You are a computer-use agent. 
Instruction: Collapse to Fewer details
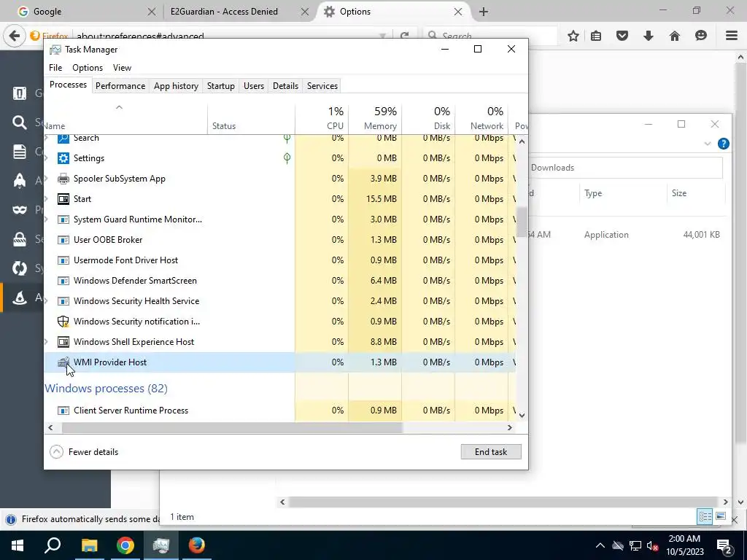85,452
